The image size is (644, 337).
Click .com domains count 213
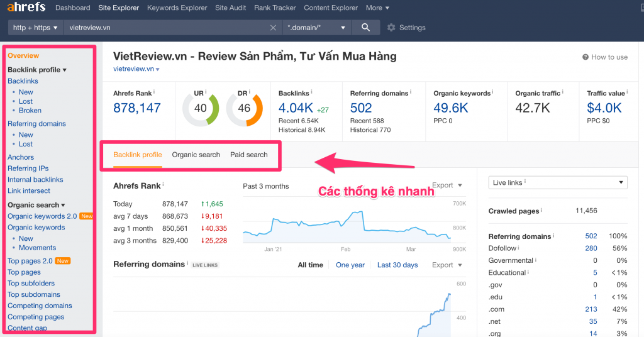pyautogui.click(x=591, y=309)
